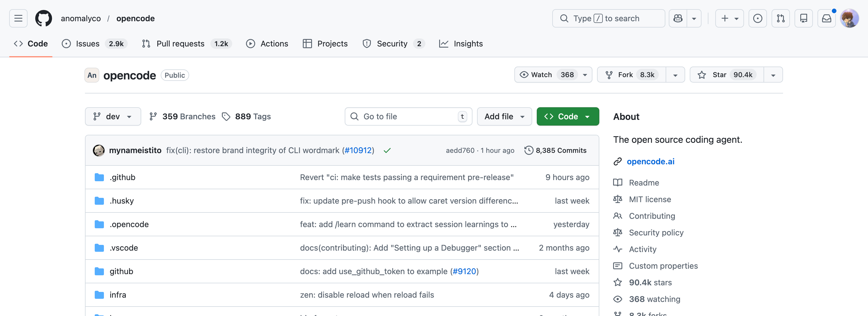Open the Create new plus dropdown
The image size is (868, 316).
click(730, 18)
